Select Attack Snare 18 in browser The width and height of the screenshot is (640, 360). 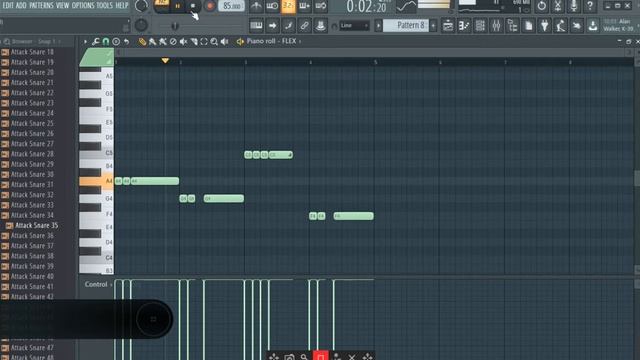pos(32,52)
